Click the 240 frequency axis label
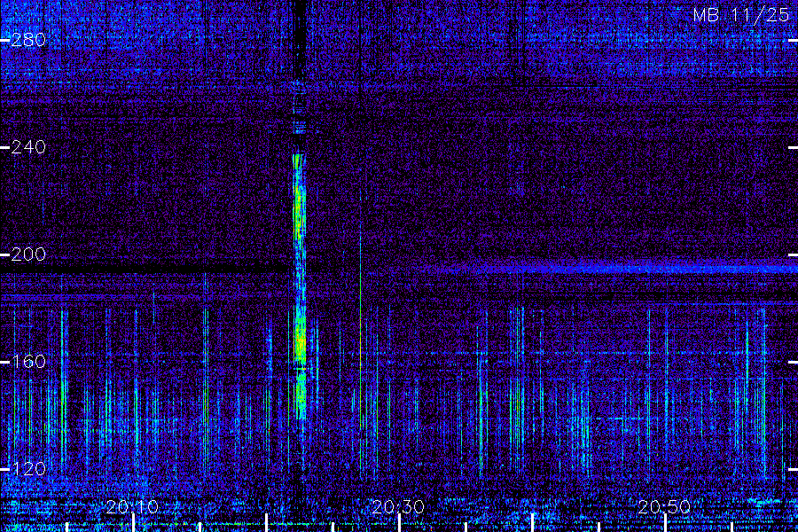 click(28, 147)
